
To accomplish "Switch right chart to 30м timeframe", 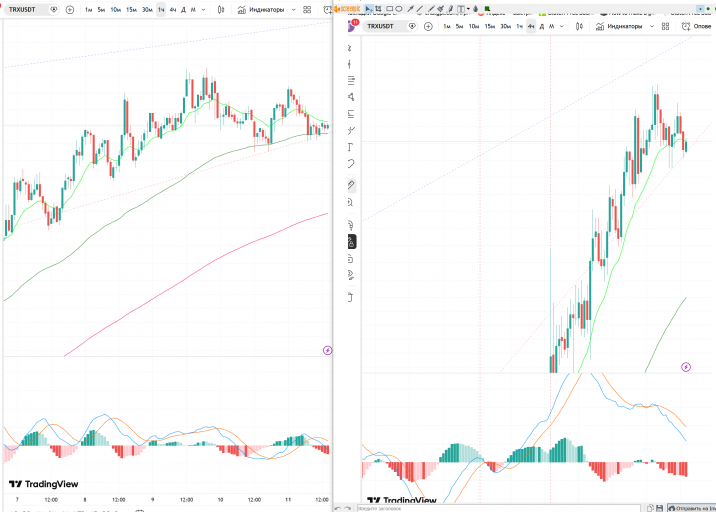I will click(x=505, y=26).
